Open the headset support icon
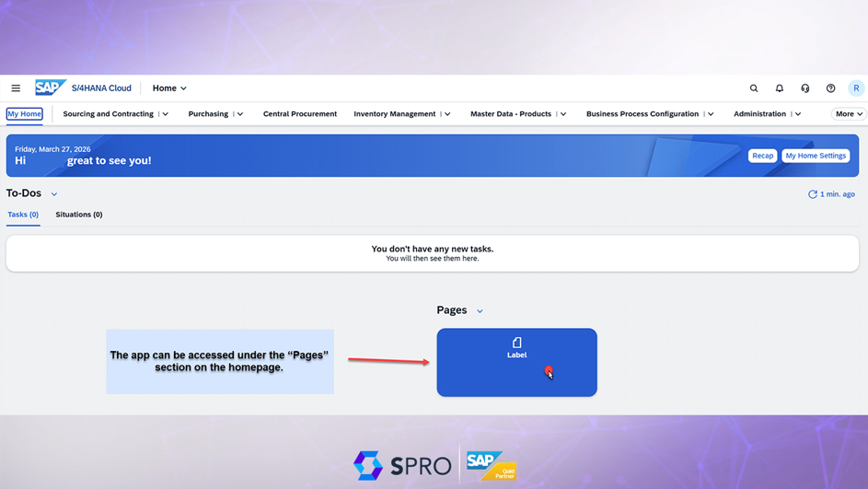868x489 pixels. (804, 88)
